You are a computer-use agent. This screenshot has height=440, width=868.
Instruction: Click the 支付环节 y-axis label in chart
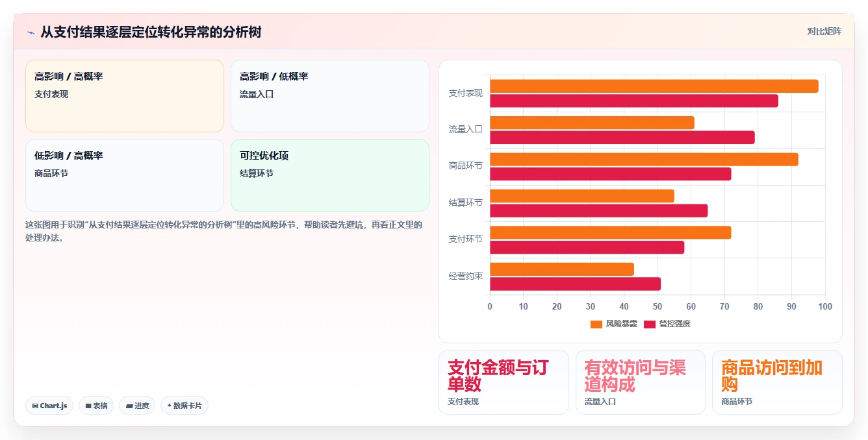466,239
